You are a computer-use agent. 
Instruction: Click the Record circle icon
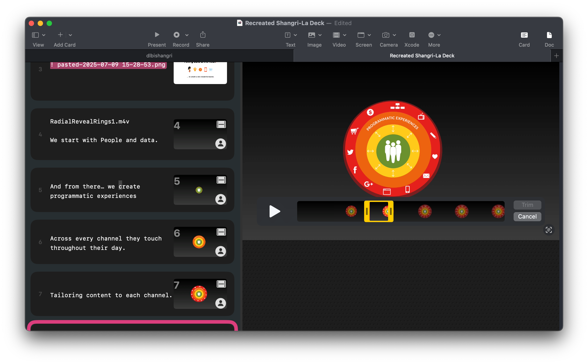176,35
